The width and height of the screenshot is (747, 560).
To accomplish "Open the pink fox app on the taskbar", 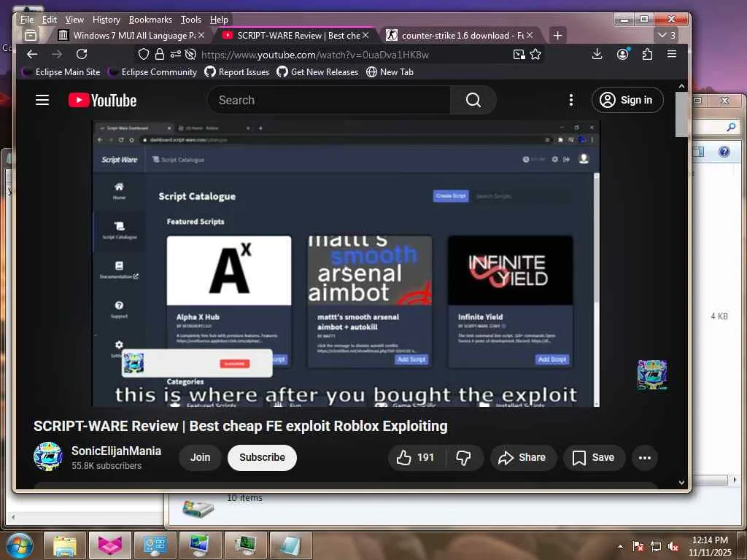I will pyautogui.click(x=110, y=545).
